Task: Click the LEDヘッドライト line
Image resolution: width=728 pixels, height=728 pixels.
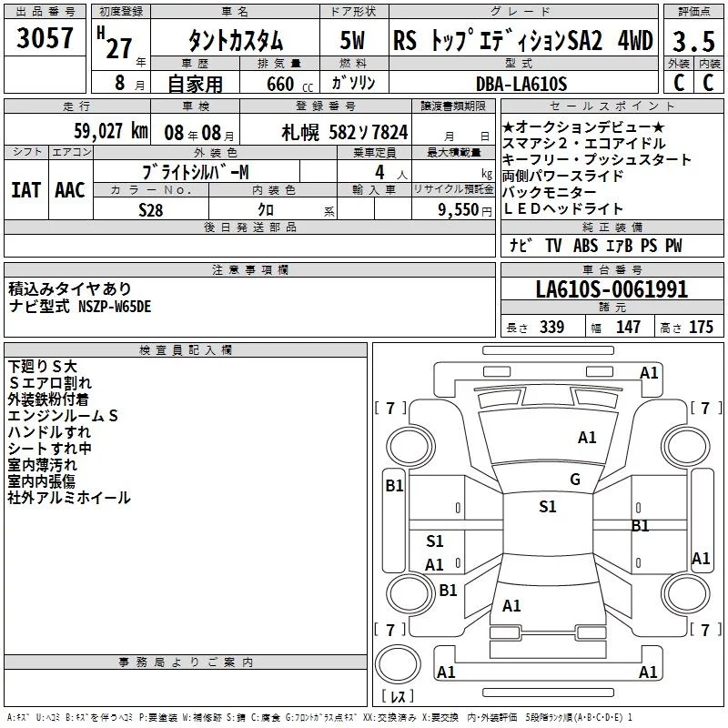Action: 562,208
